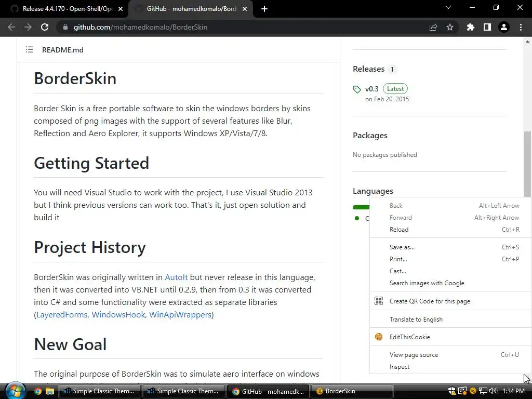Select Create QR Code for this page

pos(450,301)
